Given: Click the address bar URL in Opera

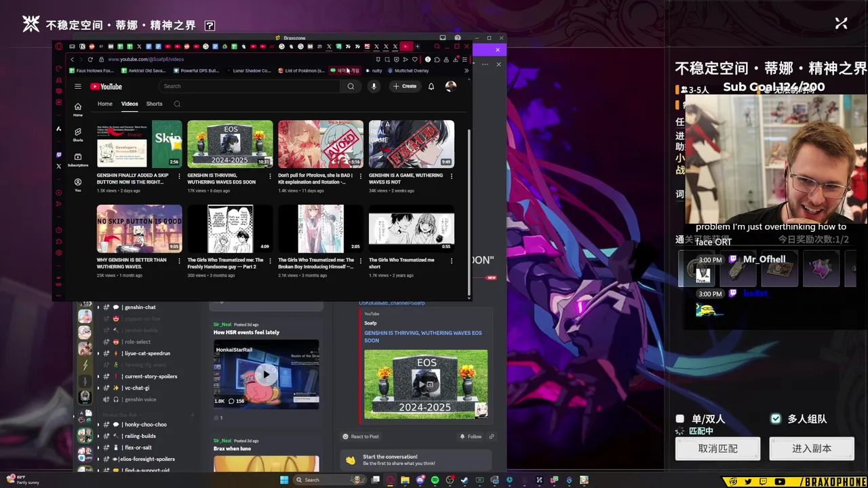Looking at the screenshot, I should (146, 59).
